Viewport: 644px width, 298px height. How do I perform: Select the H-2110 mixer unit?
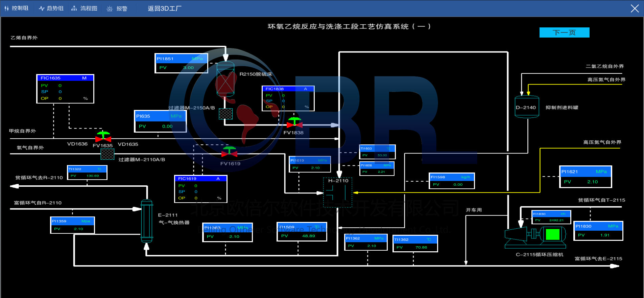[337, 193]
